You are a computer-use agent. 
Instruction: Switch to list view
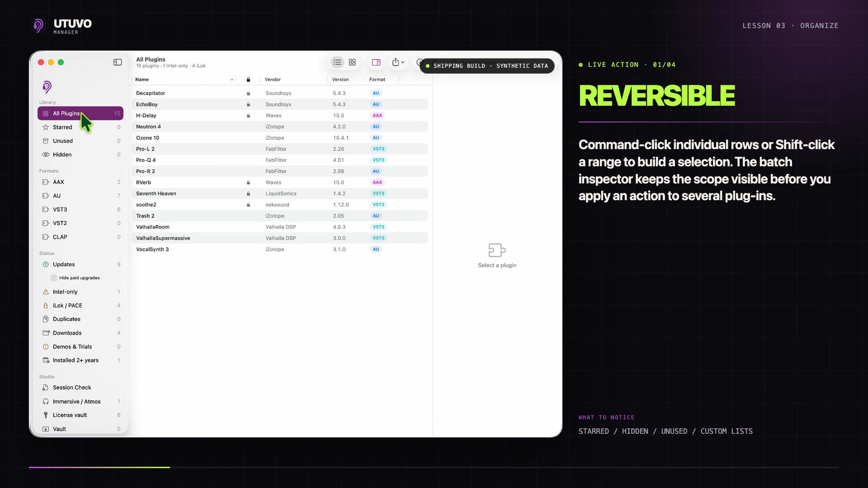pos(337,62)
